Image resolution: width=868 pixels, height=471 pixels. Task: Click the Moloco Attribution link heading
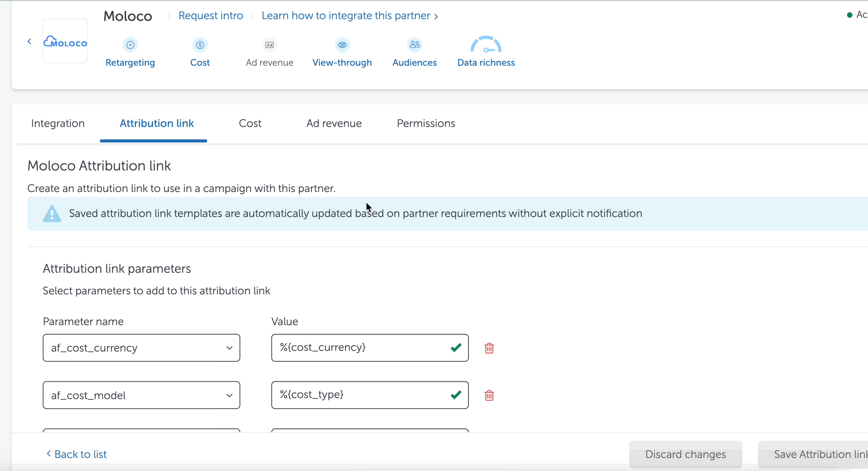[99, 166]
